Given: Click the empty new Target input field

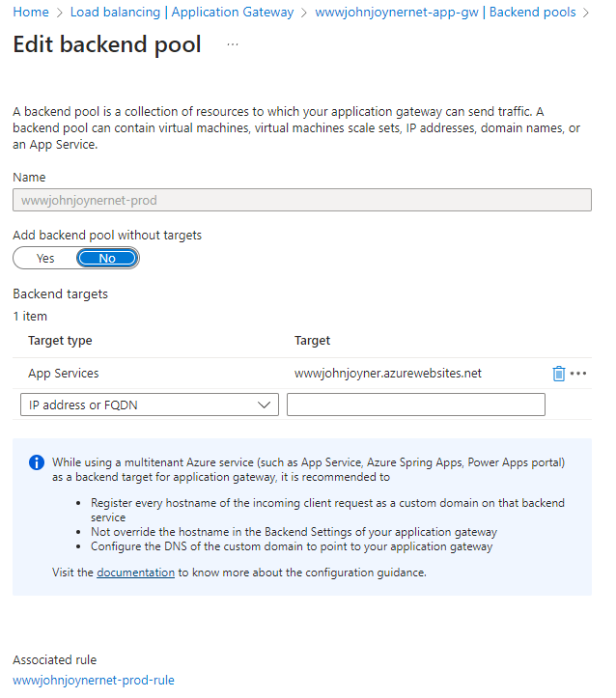Looking at the screenshot, I should 415,405.
